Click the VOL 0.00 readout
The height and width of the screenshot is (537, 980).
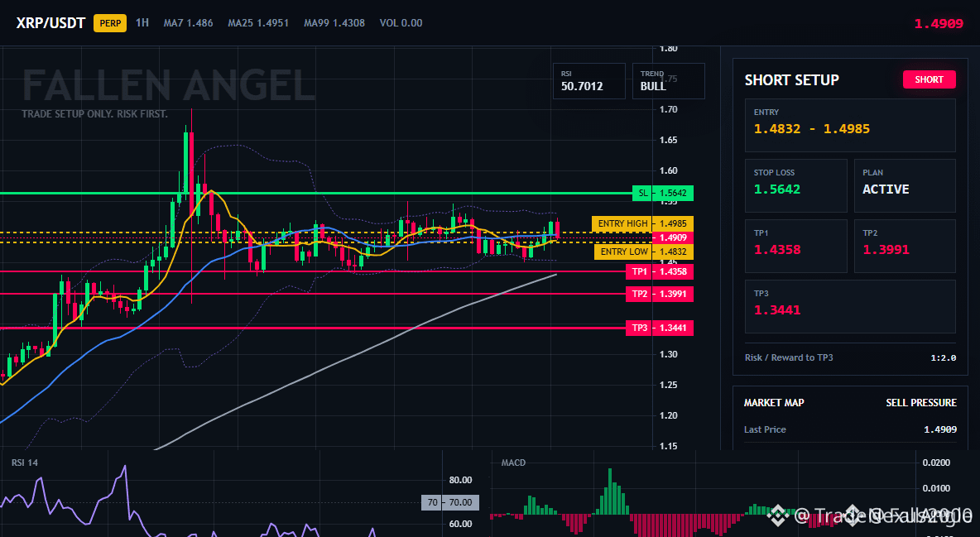(x=401, y=23)
